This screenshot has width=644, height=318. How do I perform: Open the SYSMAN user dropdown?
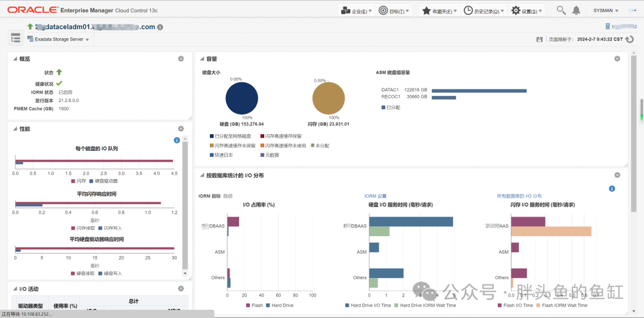pos(606,11)
